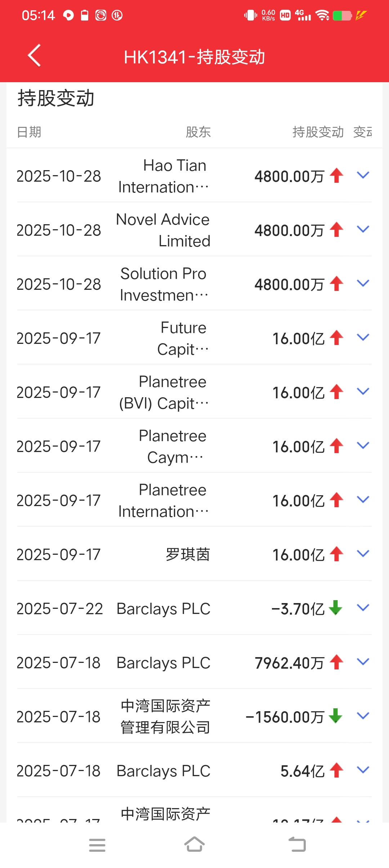
Task: Click the green down arrow beside -1560.00万
Action: pos(336,716)
